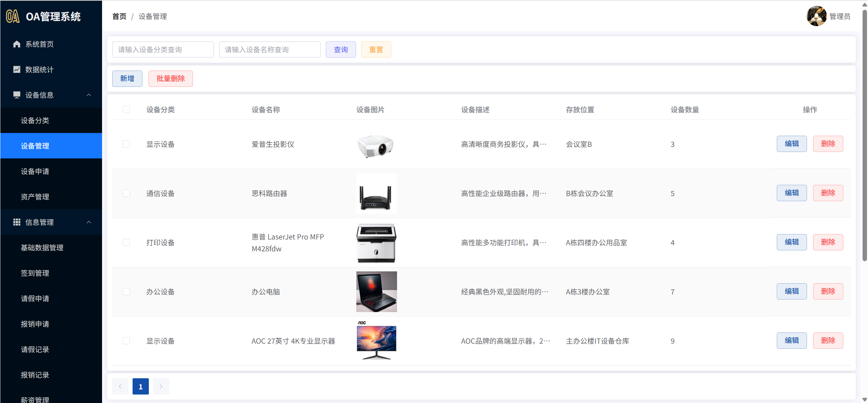The height and width of the screenshot is (403, 868).
Task: Click the administrator avatar picture
Action: pyautogui.click(x=816, y=16)
